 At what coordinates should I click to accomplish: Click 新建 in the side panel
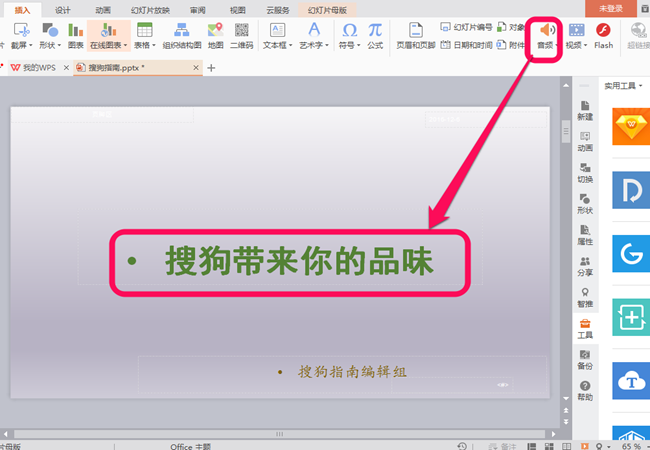click(x=585, y=111)
